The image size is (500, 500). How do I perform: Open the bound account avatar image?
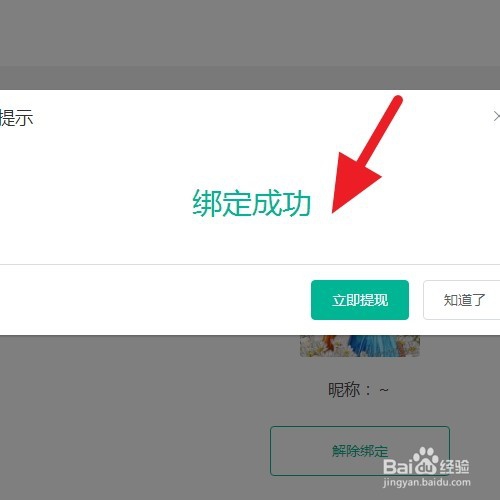coord(360,346)
